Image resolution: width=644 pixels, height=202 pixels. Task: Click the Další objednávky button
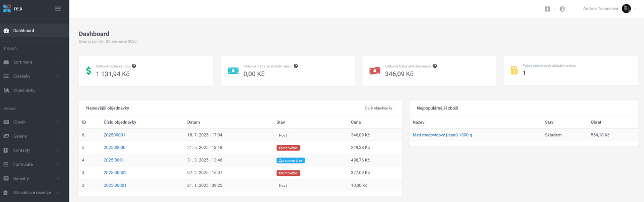379,108
